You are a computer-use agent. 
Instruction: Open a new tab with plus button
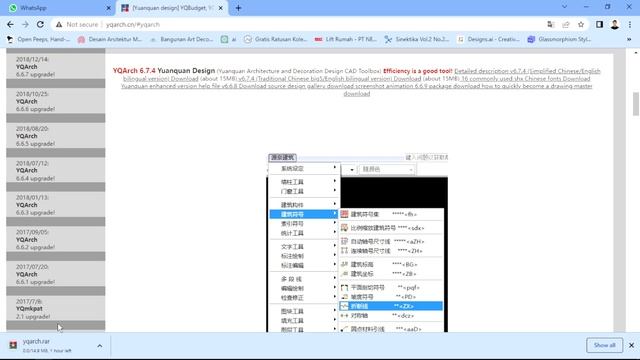click(238, 8)
